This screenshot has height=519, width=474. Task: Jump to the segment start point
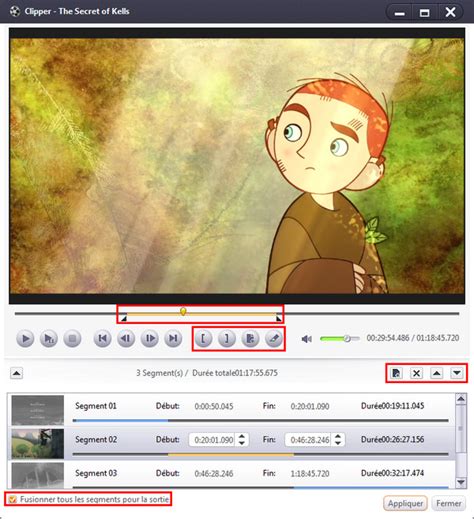click(102, 339)
